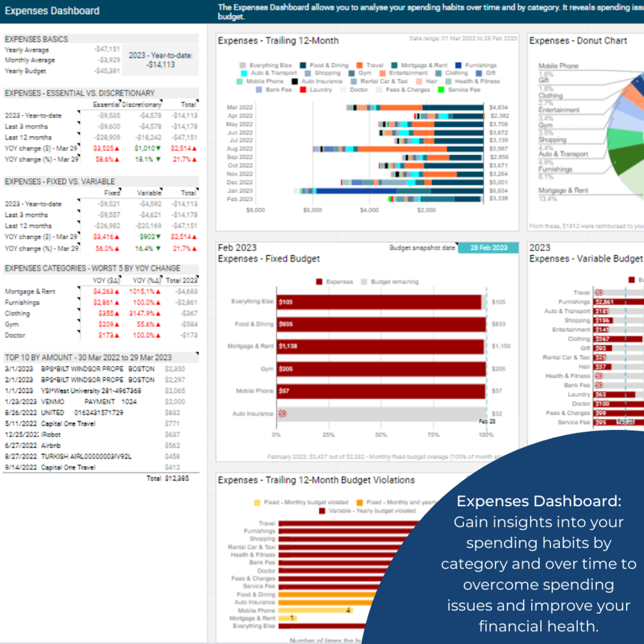644x644 pixels.
Task: Click the EXPENSES BASICS section header
Action: tap(36, 39)
